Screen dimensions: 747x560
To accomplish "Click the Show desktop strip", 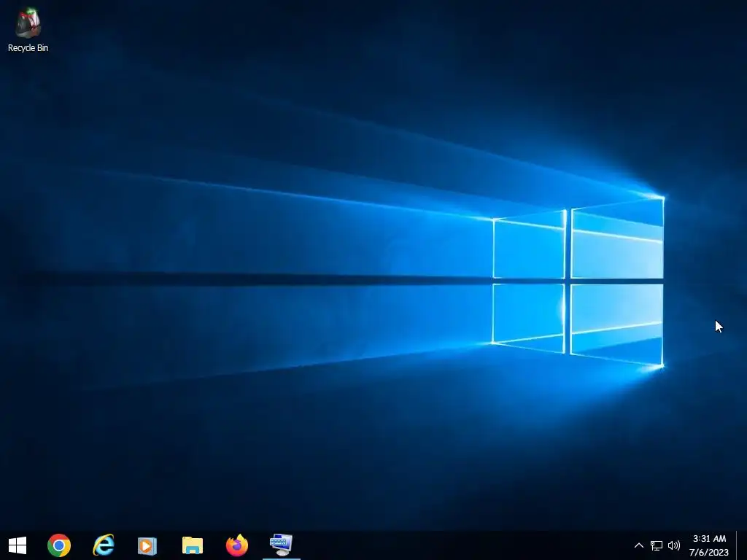I will click(741, 545).
